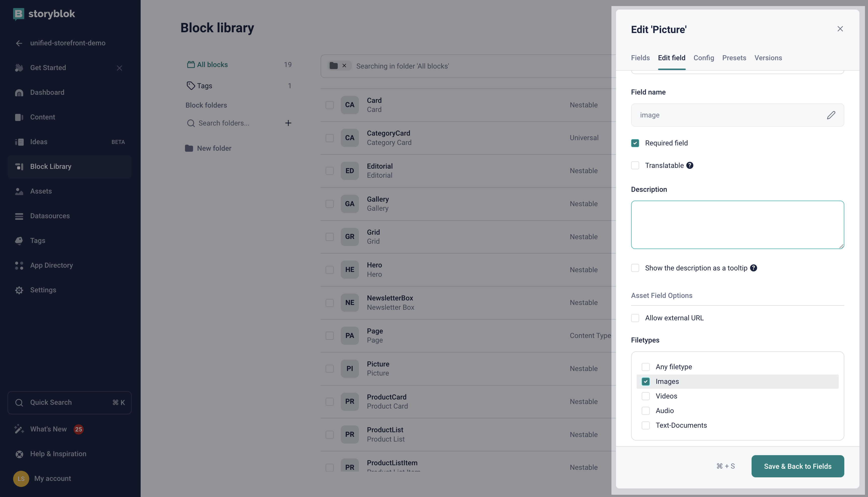
Task: Open the New folder block folder
Action: pyautogui.click(x=208, y=148)
